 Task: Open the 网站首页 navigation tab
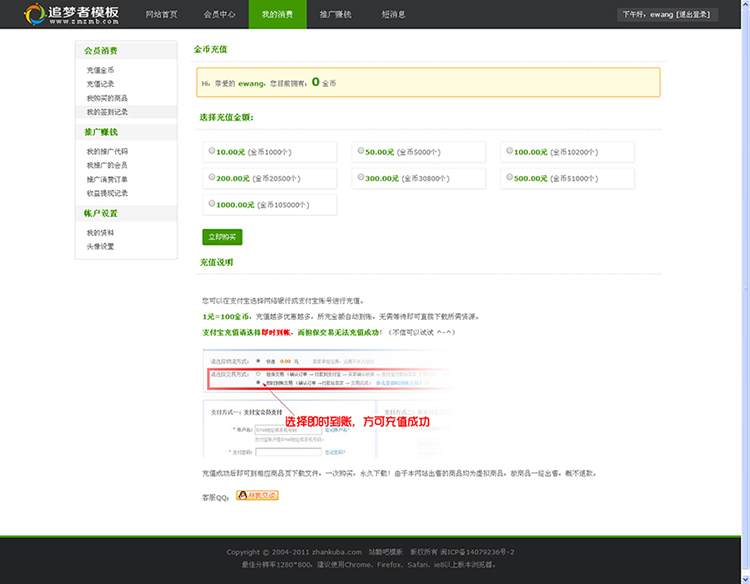coord(161,15)
